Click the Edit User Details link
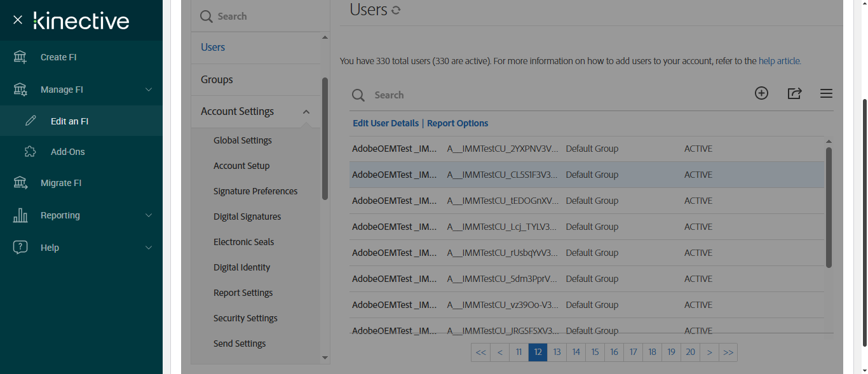The height and width of the screenshot is (374, 868). tap(386, 123)
